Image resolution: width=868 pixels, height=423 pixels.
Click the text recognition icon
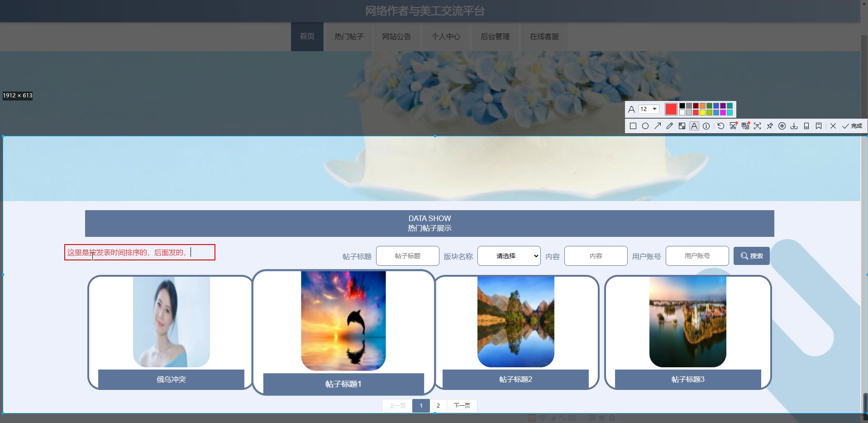pyautogui.click(x=758, y=126)
